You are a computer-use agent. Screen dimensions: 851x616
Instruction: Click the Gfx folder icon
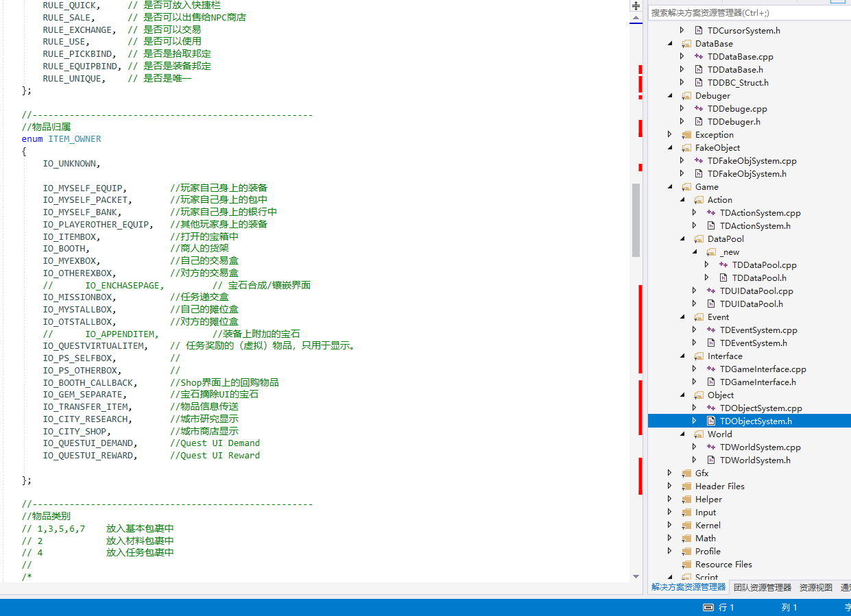pyautogui.click(x=686, y=473)
